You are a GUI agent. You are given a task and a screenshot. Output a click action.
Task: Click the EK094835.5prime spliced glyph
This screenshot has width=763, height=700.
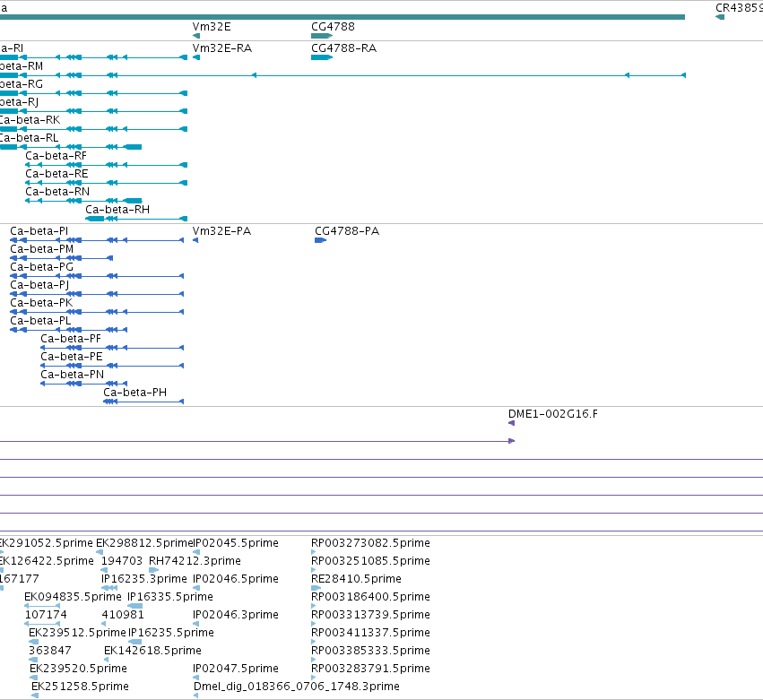point(42,606)
